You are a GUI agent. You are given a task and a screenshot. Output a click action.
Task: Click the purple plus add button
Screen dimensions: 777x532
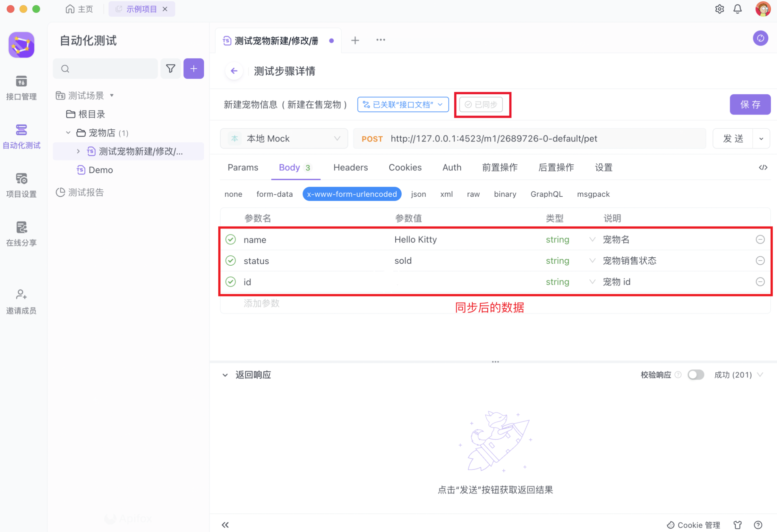click(193, 69)
